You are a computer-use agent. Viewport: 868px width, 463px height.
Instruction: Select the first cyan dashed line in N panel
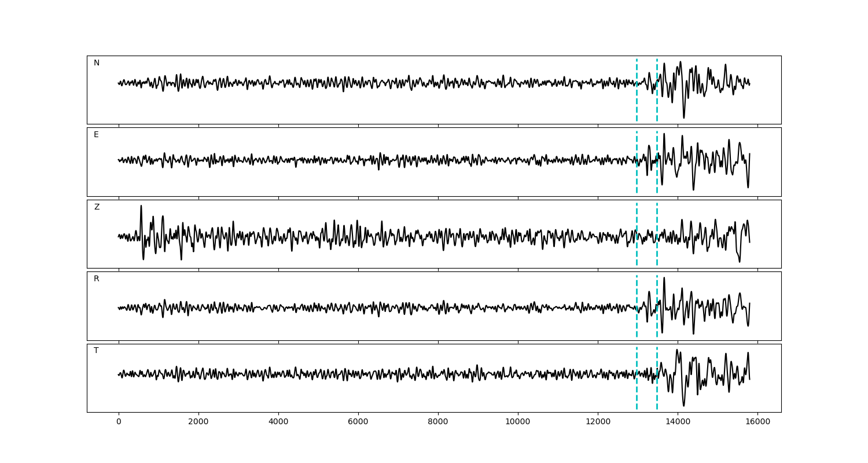point(637,104)
